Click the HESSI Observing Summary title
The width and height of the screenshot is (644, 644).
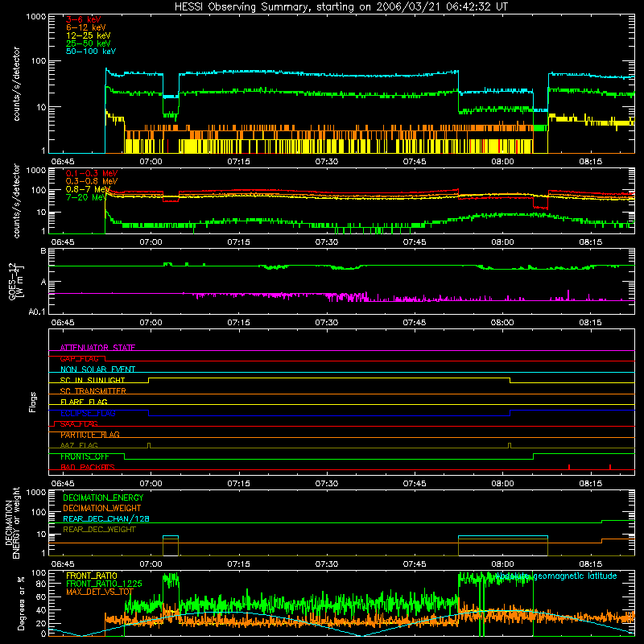341,7
